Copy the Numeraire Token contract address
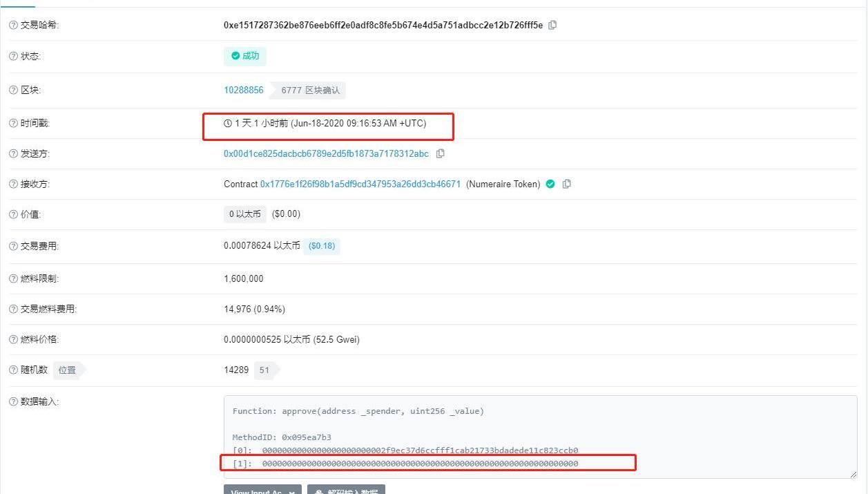The image size is (868, 494). (566, 184)
